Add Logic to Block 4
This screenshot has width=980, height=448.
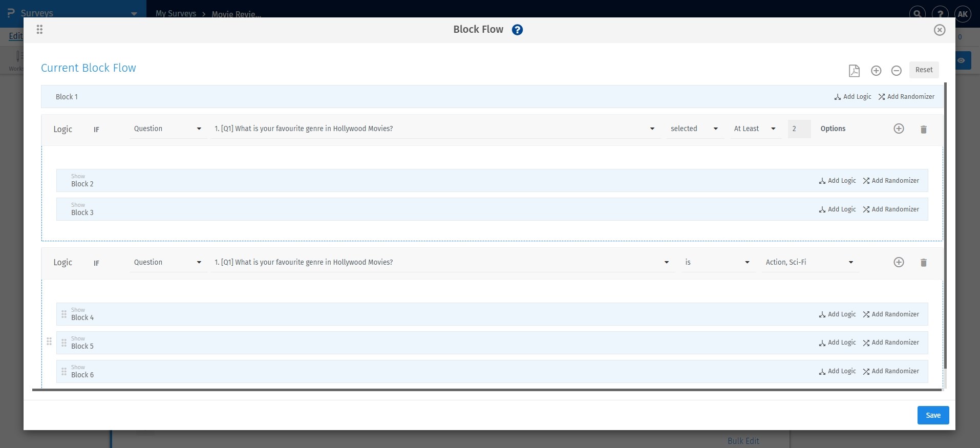point(837,314)
